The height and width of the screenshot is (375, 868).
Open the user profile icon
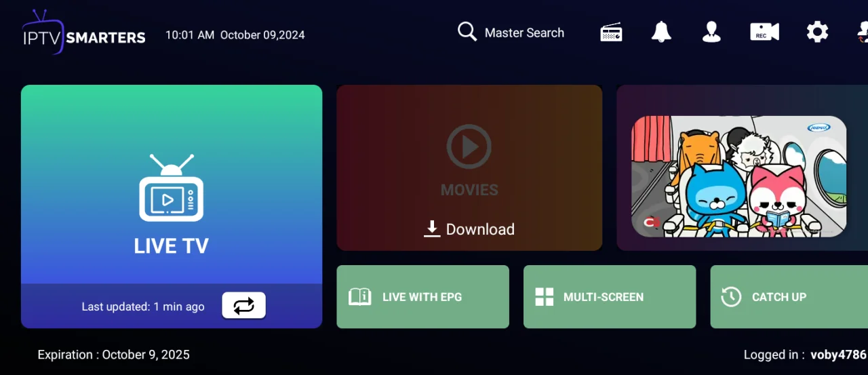[711, 32]
